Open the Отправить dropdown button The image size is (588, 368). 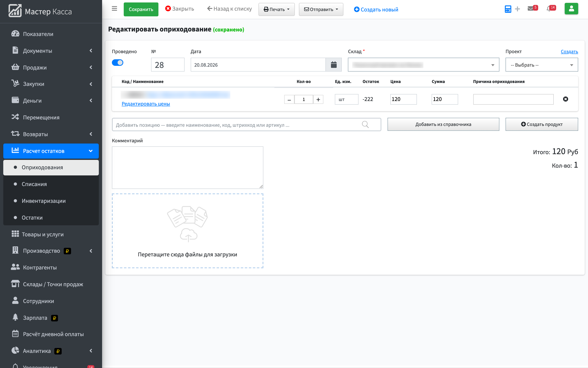(x=321, y=9)
